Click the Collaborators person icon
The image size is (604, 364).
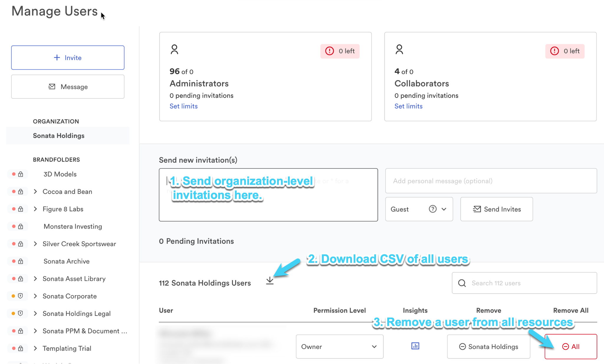click(399, 49)
